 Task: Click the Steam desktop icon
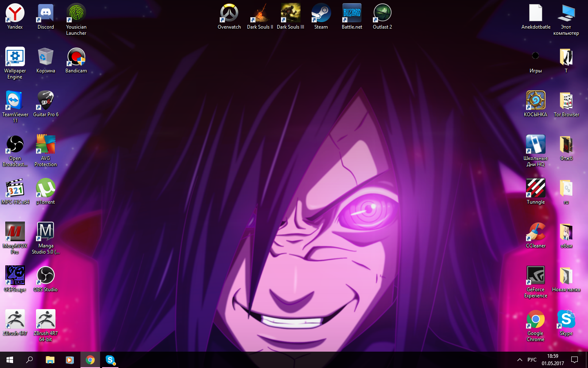(x=321, y=17)
